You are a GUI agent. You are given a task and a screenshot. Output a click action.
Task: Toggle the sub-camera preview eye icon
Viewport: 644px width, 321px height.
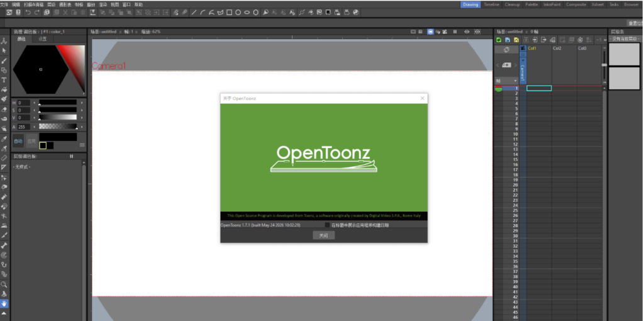pos(477,31)
